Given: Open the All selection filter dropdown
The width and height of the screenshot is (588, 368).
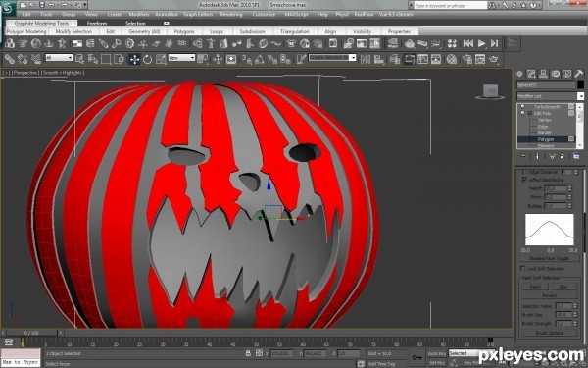Looking at the screenshot, I should (x=59, y=58).
